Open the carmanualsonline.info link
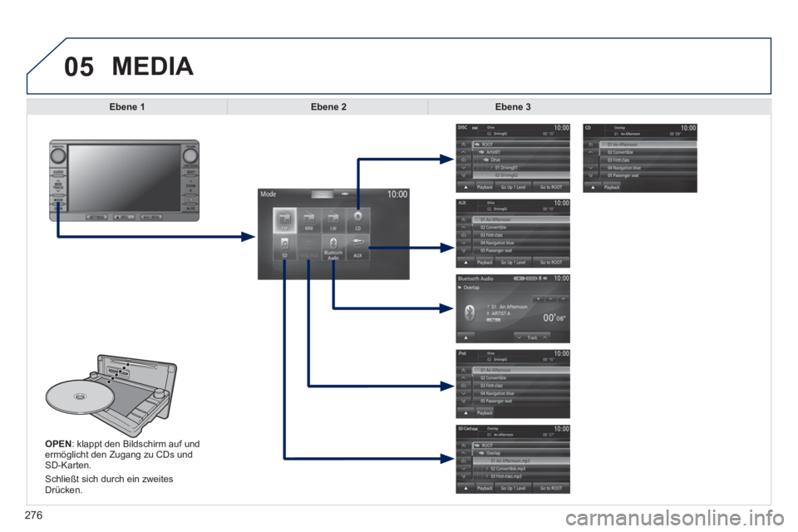 click(674, 518)
